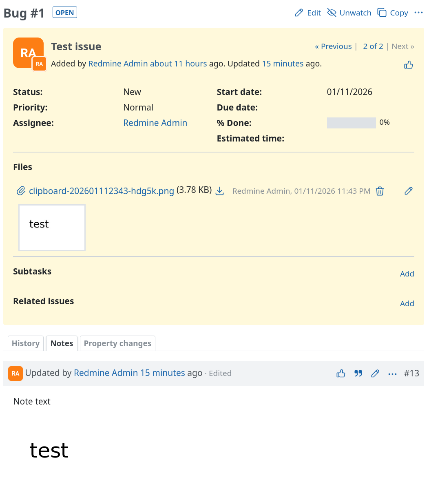Edit note #13 with pencil icon
Screen dimensions: 429x504
tap(375, 374)
